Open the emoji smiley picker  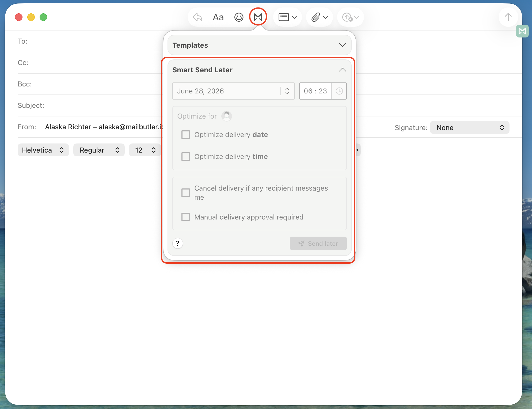[239, 17]
